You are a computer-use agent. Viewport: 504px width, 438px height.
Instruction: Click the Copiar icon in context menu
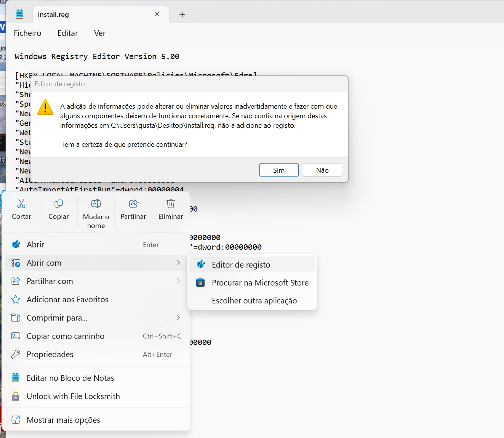click(59, 204)
